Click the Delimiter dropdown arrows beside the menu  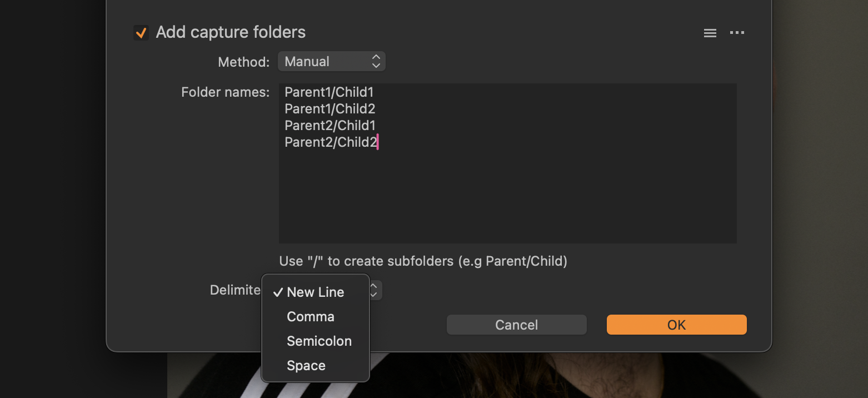coord(376,290)
